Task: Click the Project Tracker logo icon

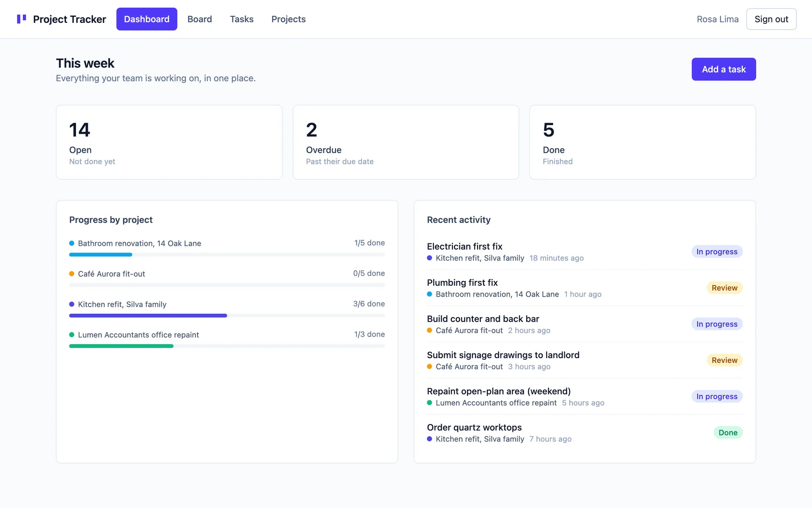Action: [x=22, y=19]
